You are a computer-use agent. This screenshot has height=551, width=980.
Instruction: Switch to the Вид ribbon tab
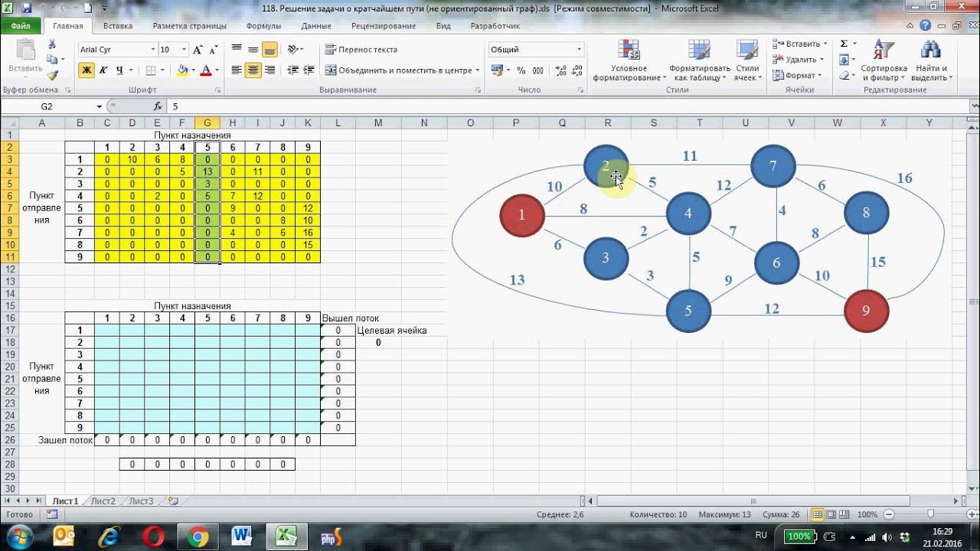(443, 26)
